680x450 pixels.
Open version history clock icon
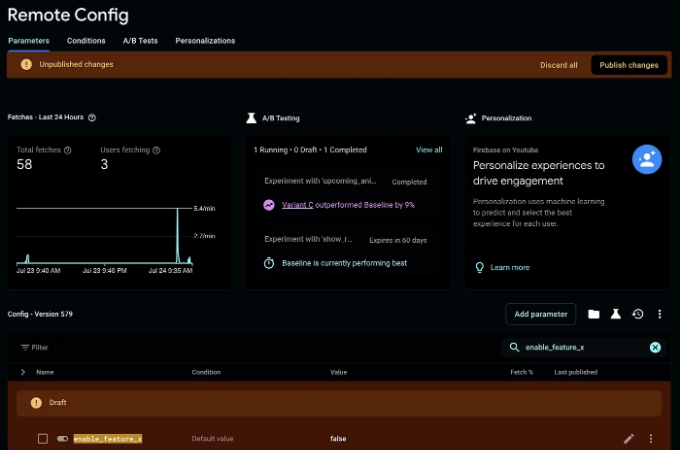(x=638, y=314)
